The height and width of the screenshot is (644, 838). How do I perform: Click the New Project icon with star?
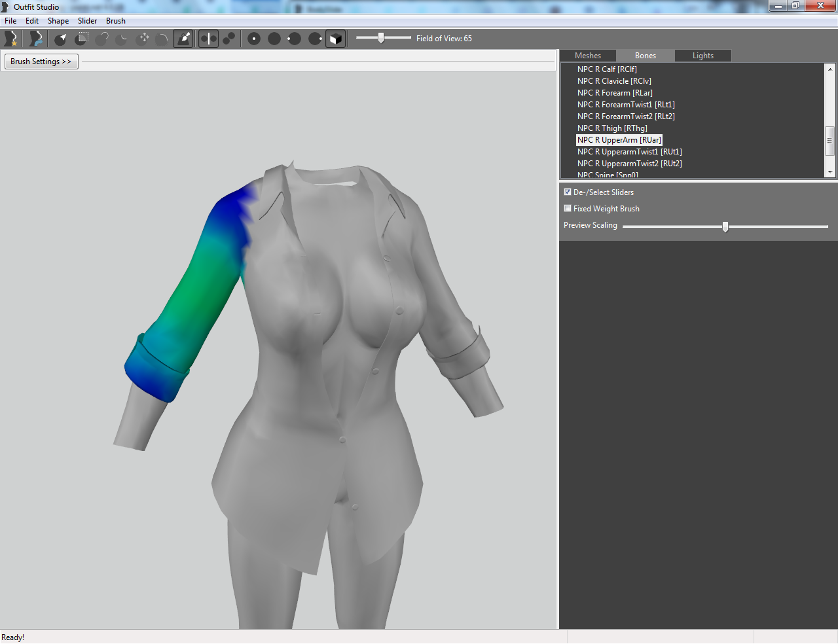click(11, 39)
